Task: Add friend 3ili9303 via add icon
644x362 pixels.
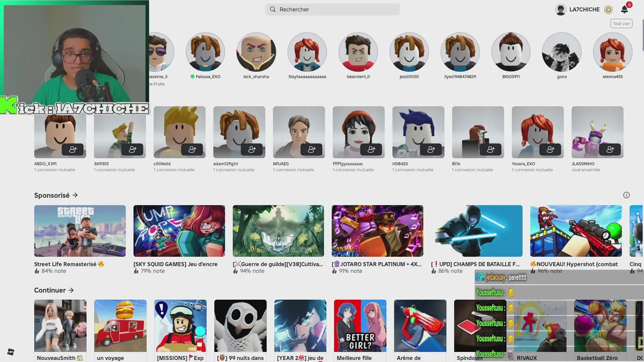Action: pyautogui.click(x=133, y=149)
